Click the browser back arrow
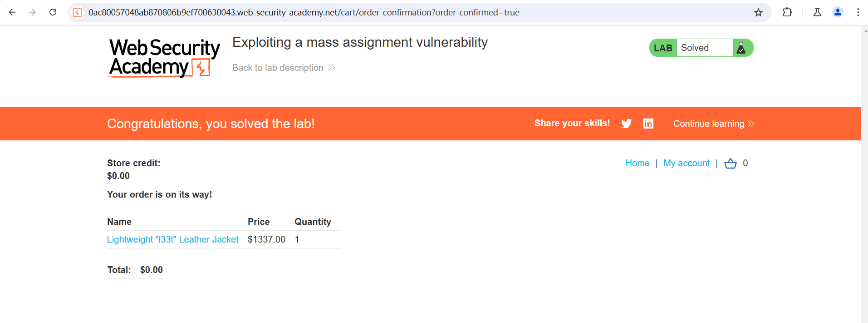The image size is (868, 323). pos(12,12)
